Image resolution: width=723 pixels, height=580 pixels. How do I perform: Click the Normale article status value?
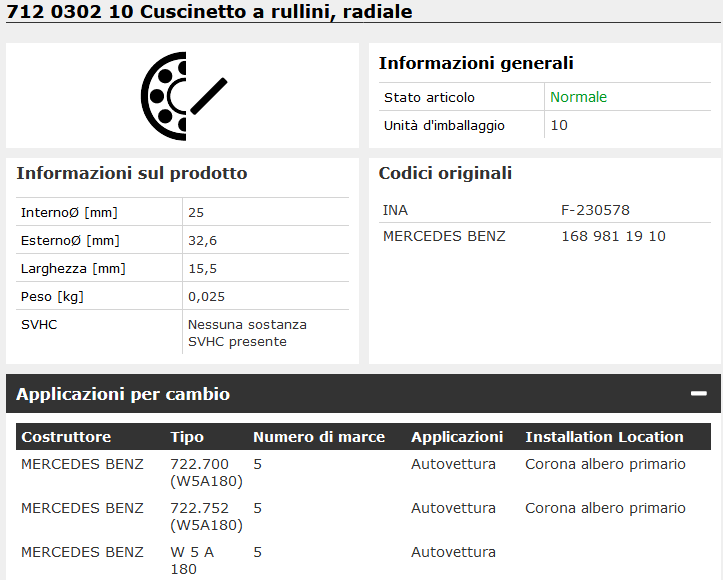[578, 97]
